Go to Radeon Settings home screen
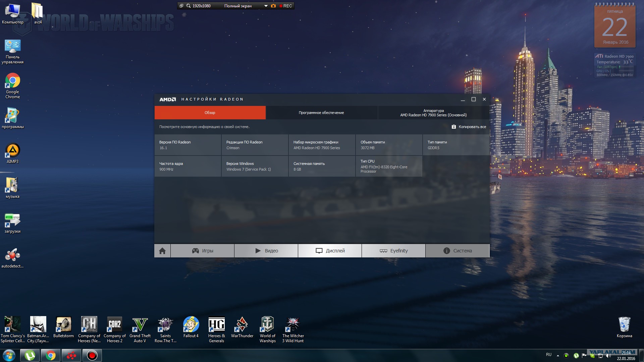Image resolution: width=644 pixels, height=362 pixels. [162, 251]
